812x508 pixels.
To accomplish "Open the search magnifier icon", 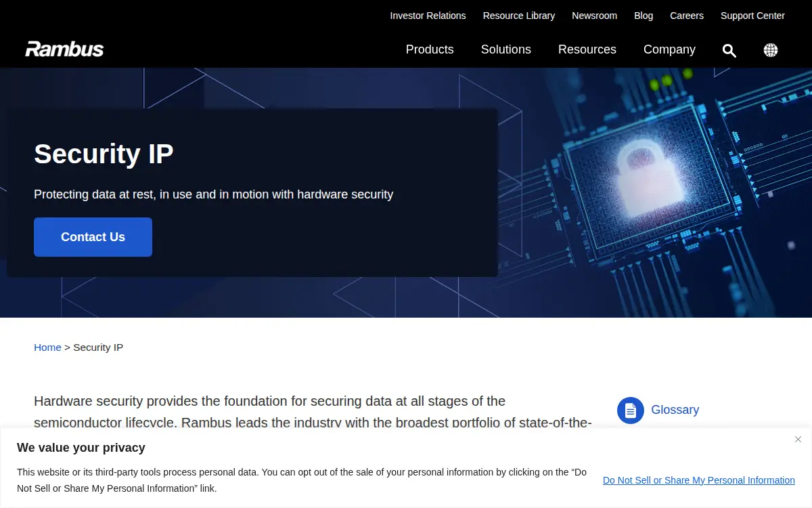I will point(729,50).
